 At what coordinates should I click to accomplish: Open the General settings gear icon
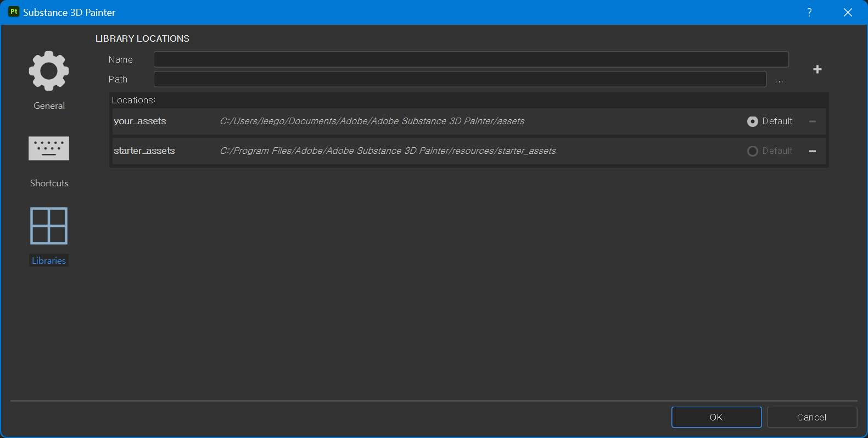point(49,71)
